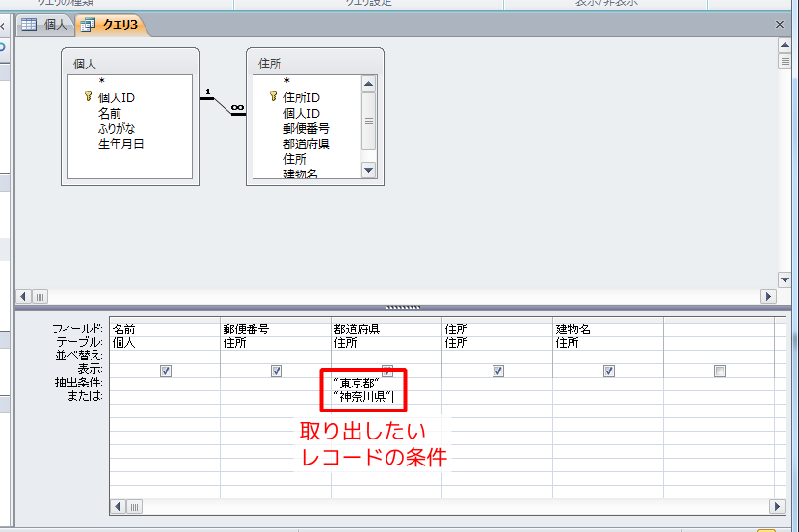The height and width of the screenshot is (532, 799).
Task: Click the relationship join line between tables
Action: (x=223, y=106)
